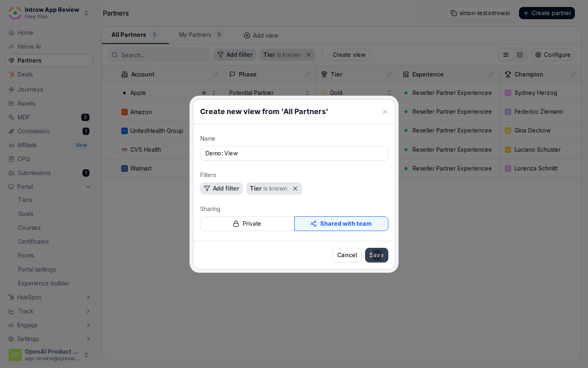Image resolution: width=588 pixels, height=368 pixels.
Task: Switch to the My Partners tab
Action: [200, 35]
